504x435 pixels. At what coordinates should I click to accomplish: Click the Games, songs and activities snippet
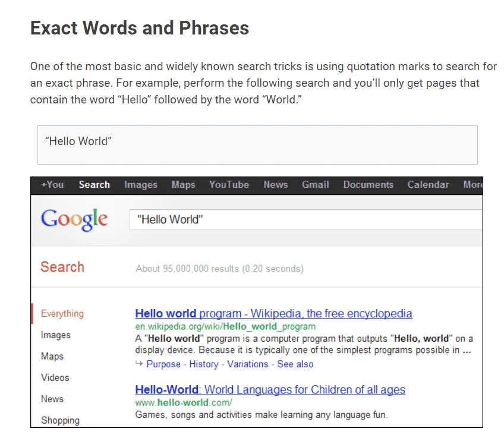(x=262, y=415)
